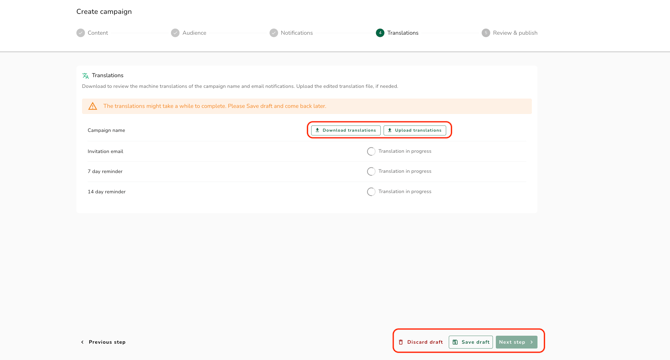Open the Audience step

(x=188, y=33)
